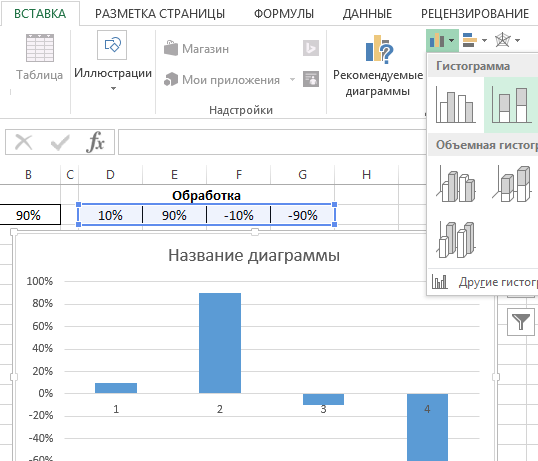Select the stacked column chart thumbnail
Screen dimensions: 538x461
click(511, 105)
